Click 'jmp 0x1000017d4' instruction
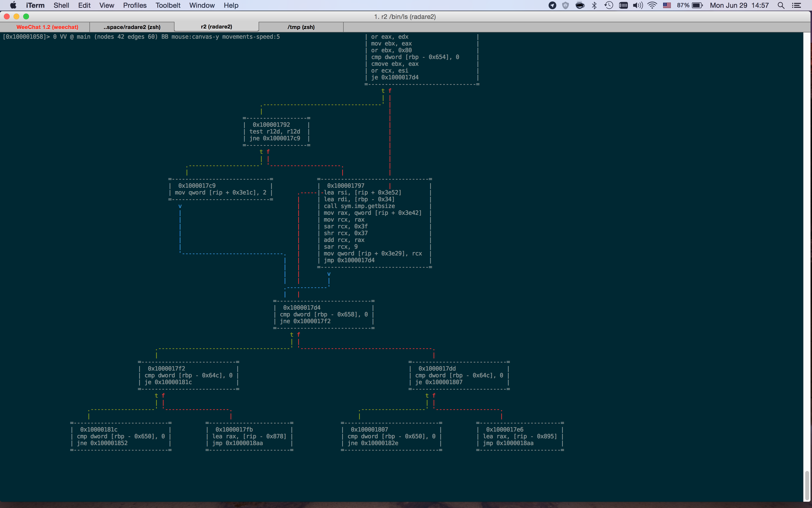The image size is (812, 508). point(349,260)
